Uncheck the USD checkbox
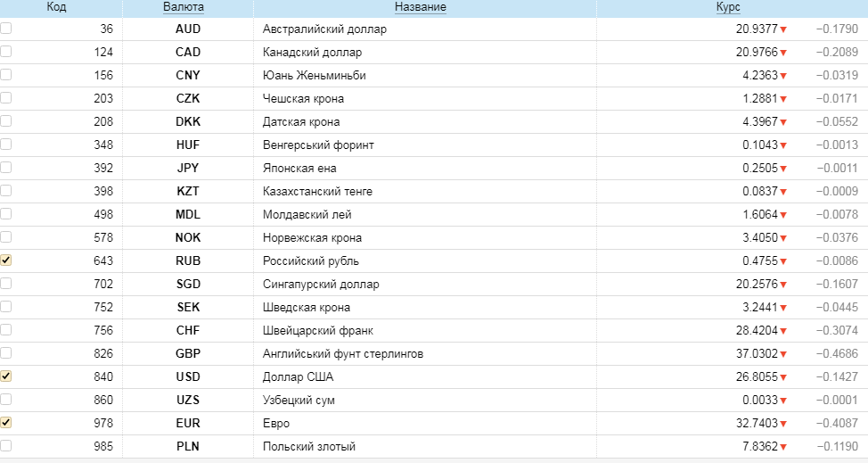Viewport: 868px width, 463px height. pyautogui.click(x=6, y=376)
